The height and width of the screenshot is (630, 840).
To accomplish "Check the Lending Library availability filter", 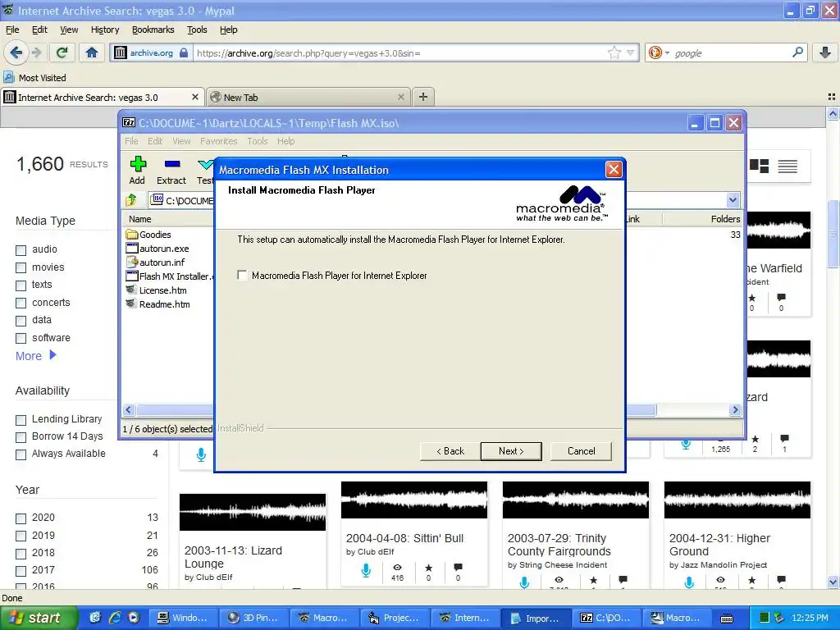I will click(21, 420).
